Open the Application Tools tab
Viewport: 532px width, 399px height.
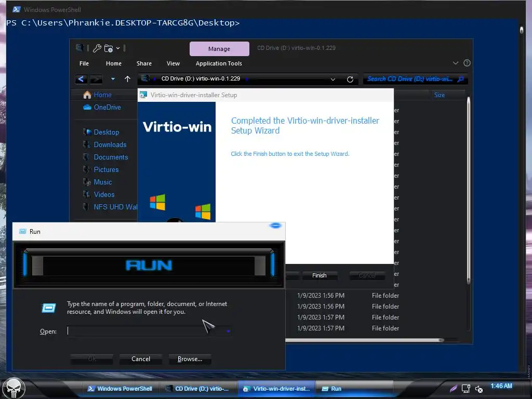click(219, 63)
